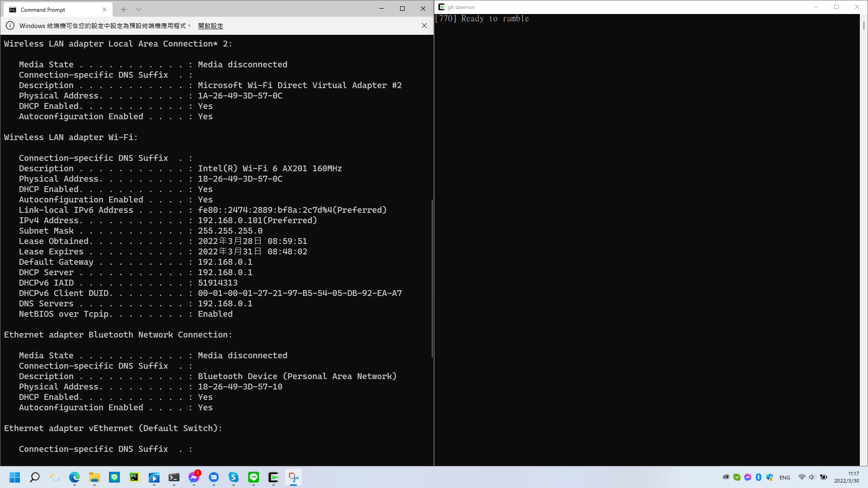Screen dimensions: 868x488
Task: Launch PyCharm from the taskbar
Action: tap(134, 477)
